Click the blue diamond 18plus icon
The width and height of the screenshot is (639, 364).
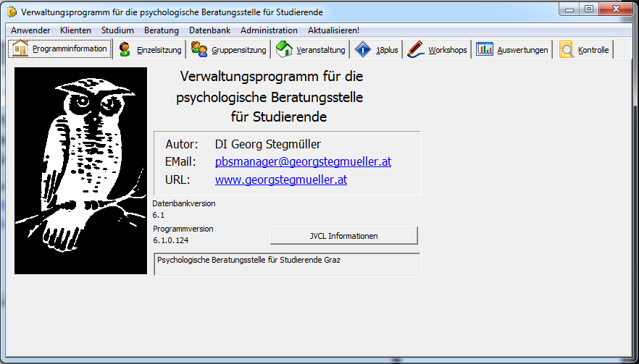click(x=363, y=49)
